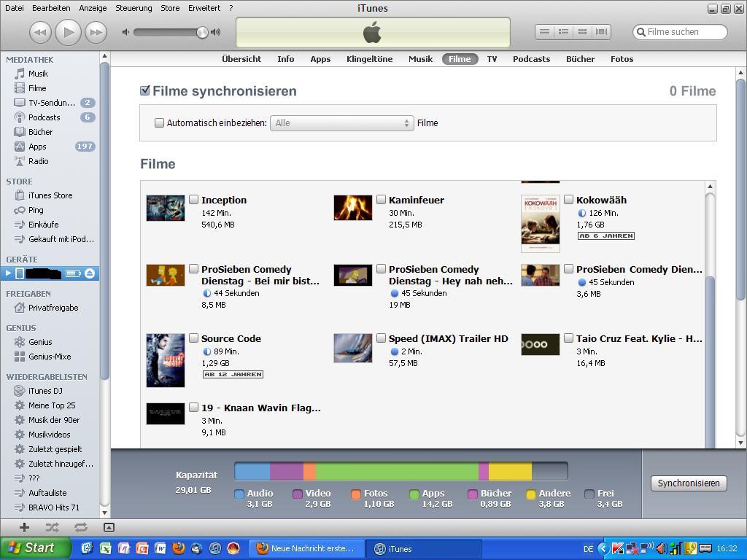Click the blue Audio capacity legend swatch
Image resolution: width=747 pixels, height=560 pixels.
(239, 494)
